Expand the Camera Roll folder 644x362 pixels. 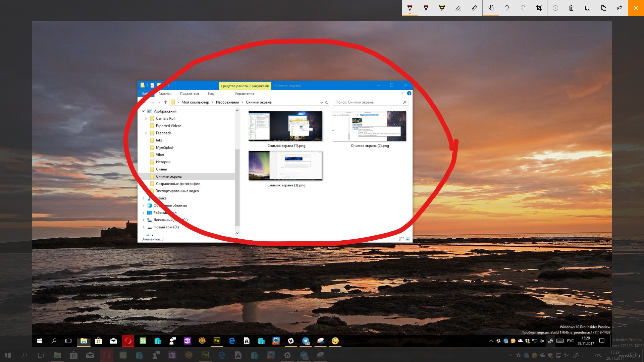coord(146,118)
